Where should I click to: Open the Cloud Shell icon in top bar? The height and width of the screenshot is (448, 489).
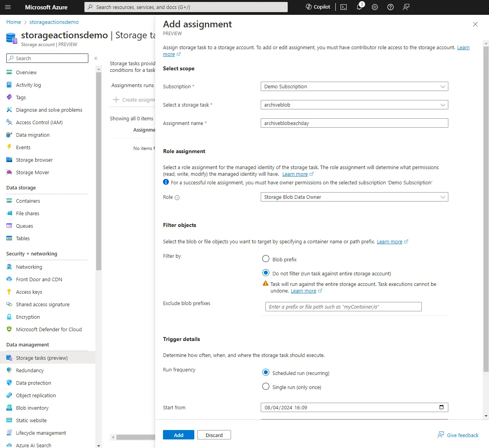(x=344, y=7)
